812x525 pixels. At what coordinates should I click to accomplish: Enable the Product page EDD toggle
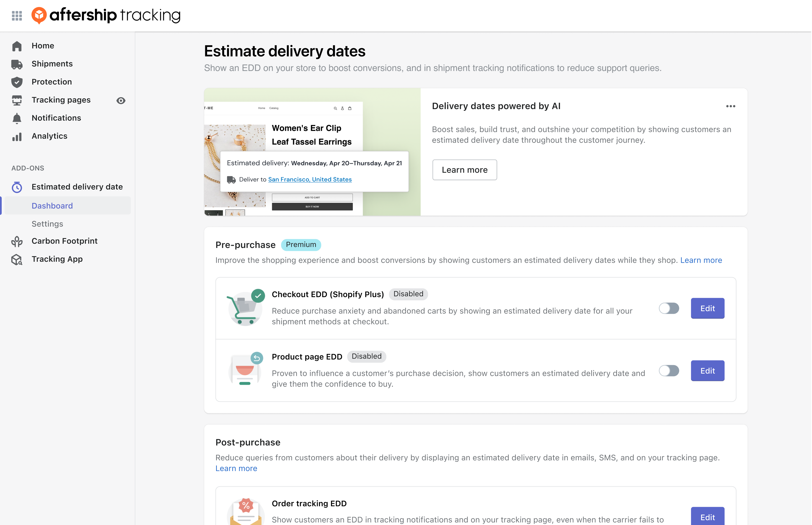[668, 371]
